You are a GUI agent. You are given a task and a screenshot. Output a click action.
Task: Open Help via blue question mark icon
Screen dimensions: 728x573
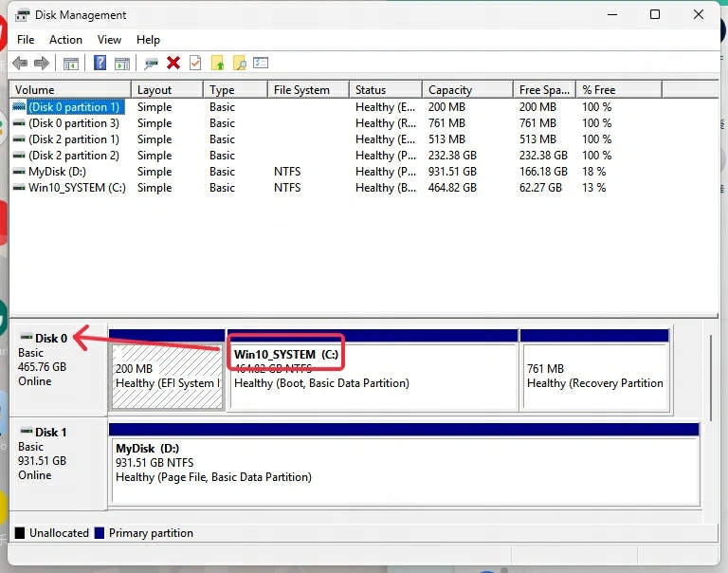(100, 64)
